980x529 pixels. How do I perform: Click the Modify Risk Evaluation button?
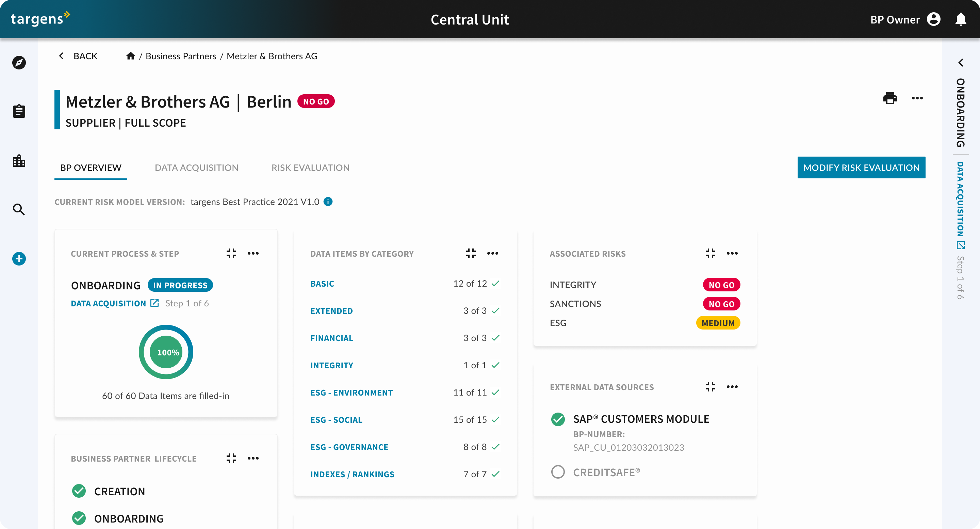coord(861,167)
